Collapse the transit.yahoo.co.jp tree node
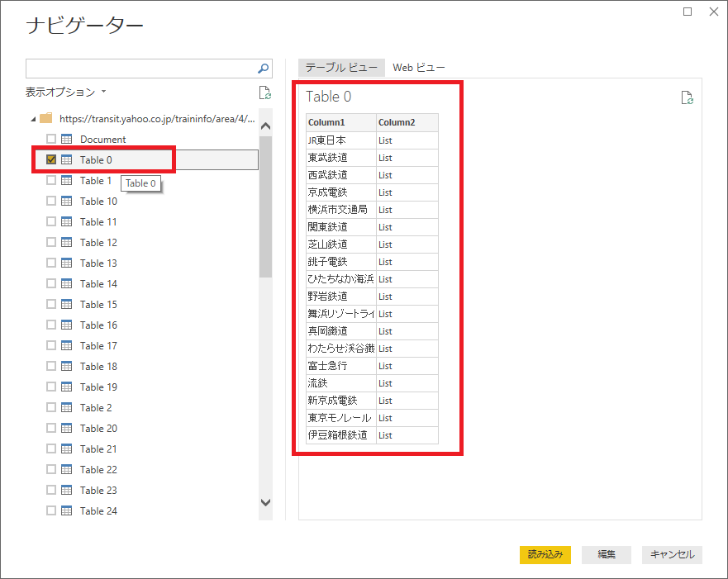Screen dimensions: 728x579 [33, 119]
